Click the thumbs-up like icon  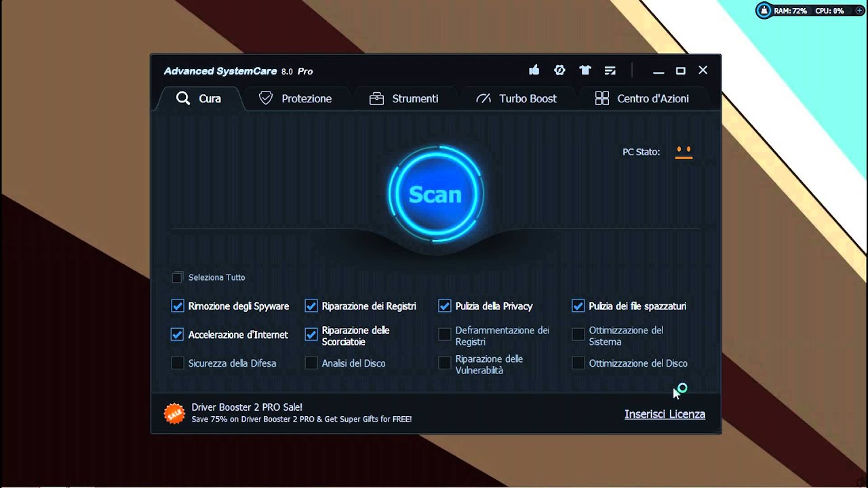(x=534, y=70)
